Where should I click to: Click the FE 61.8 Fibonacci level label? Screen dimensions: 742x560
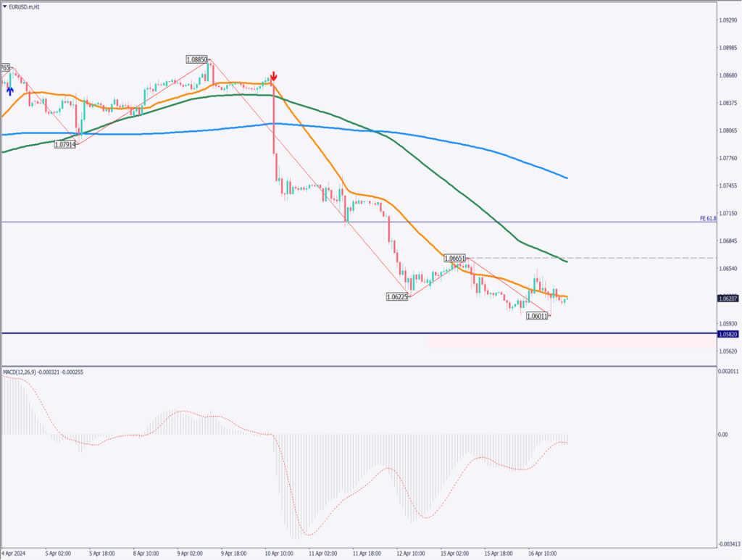708,218
